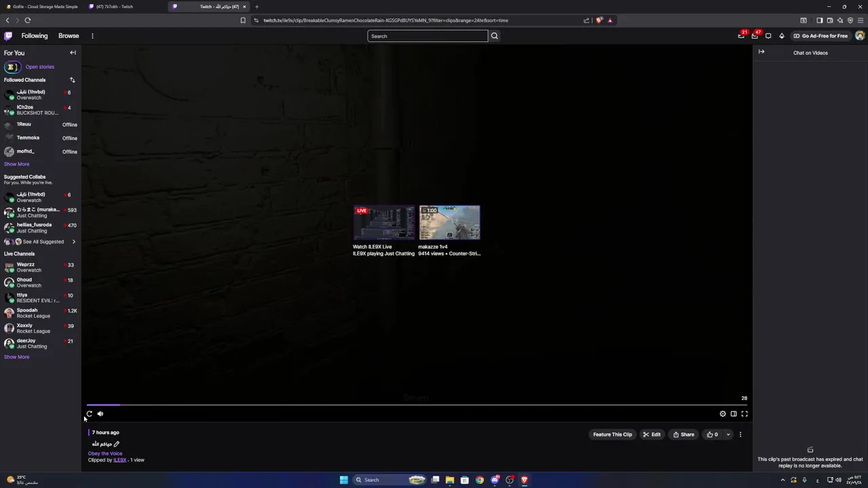
Task: Open the three-dot more menu beside Browse
Action: tap(92, 36)
